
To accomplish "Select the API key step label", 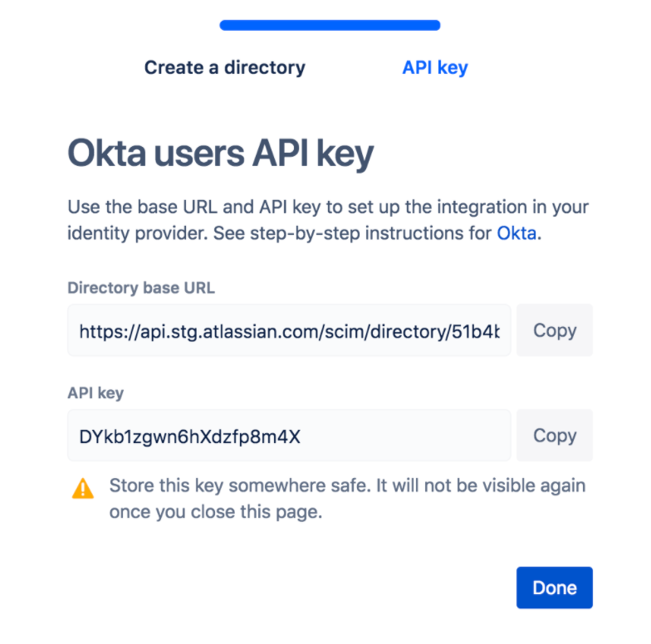I will (x=435, y=68).
